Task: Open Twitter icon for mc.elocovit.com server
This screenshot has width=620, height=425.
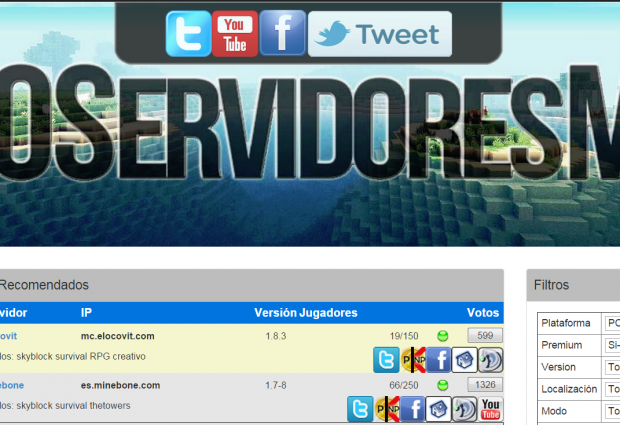Action: click(x=386, y=360)
